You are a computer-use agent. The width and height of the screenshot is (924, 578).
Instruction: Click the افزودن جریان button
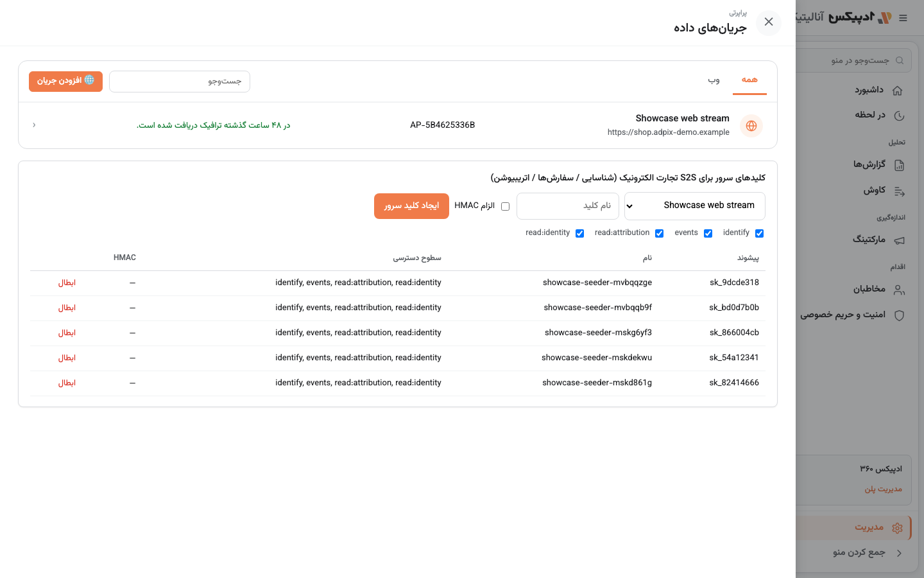click(65, 81)
